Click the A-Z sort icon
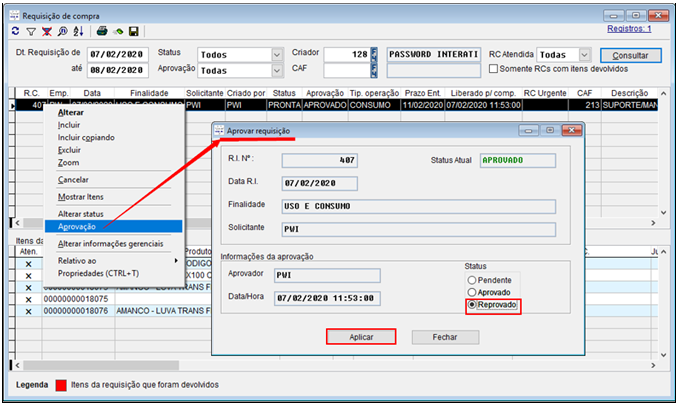 (78, 31)
